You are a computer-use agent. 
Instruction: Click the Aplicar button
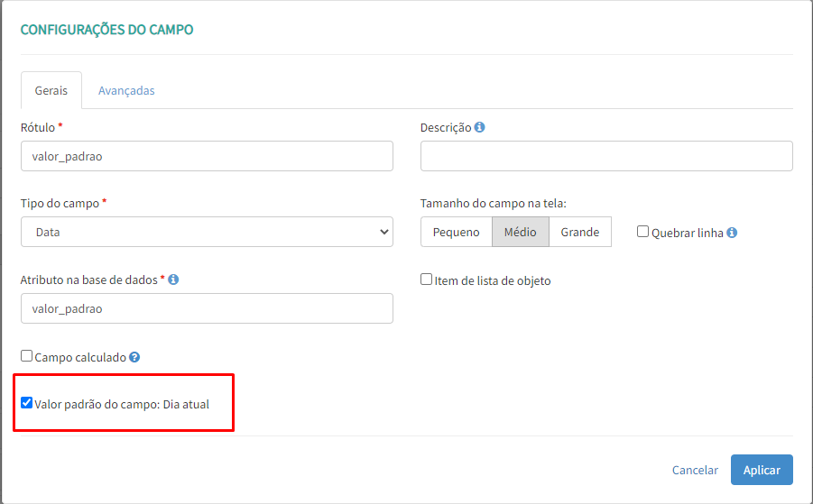(762, 470)
